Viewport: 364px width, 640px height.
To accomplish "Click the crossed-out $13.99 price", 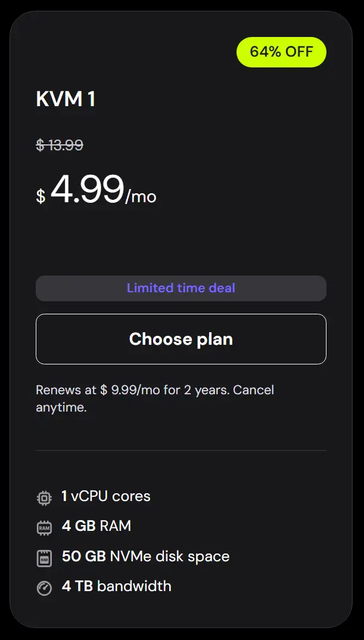I will click(x=60, y=145).
